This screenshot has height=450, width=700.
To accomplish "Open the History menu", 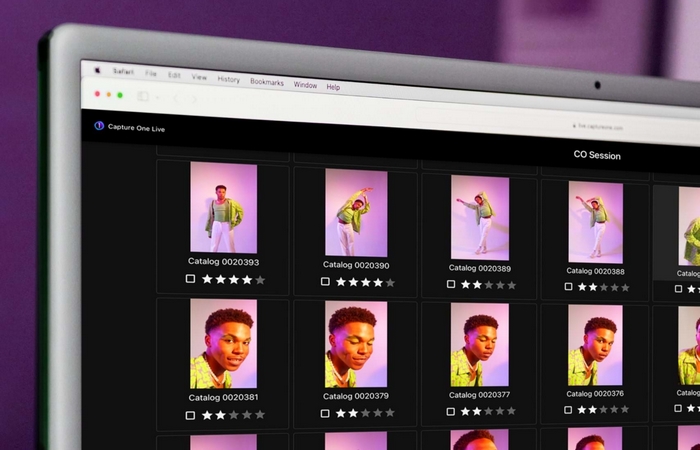I will coord(229,79).
